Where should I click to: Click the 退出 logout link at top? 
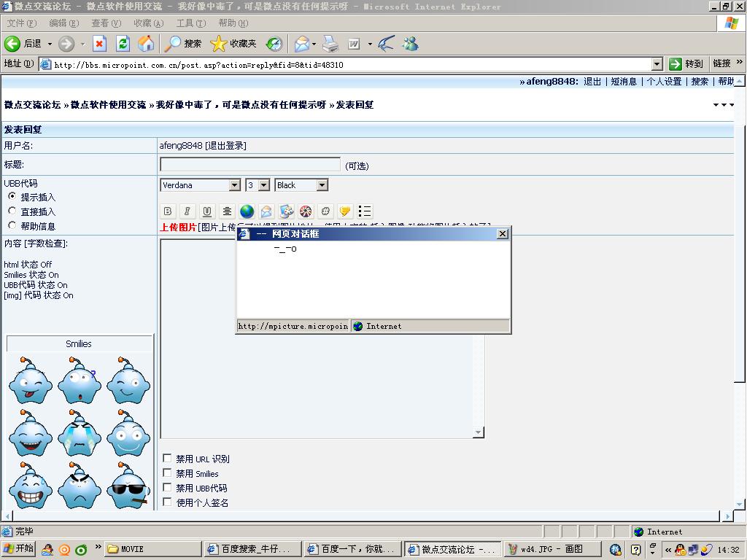592,82
